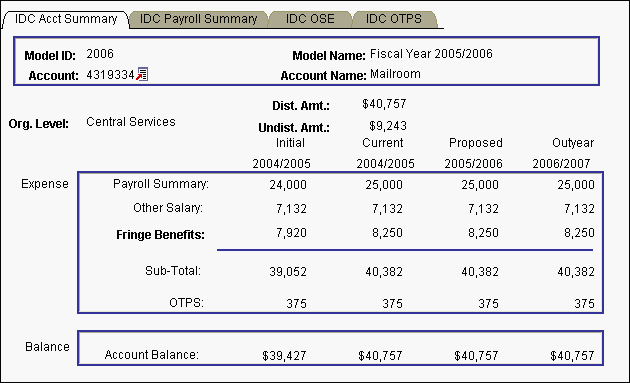Screen dimensions: 630x383
Task: Select the Model ID value 2006
Action: click(x=100, y=54)
